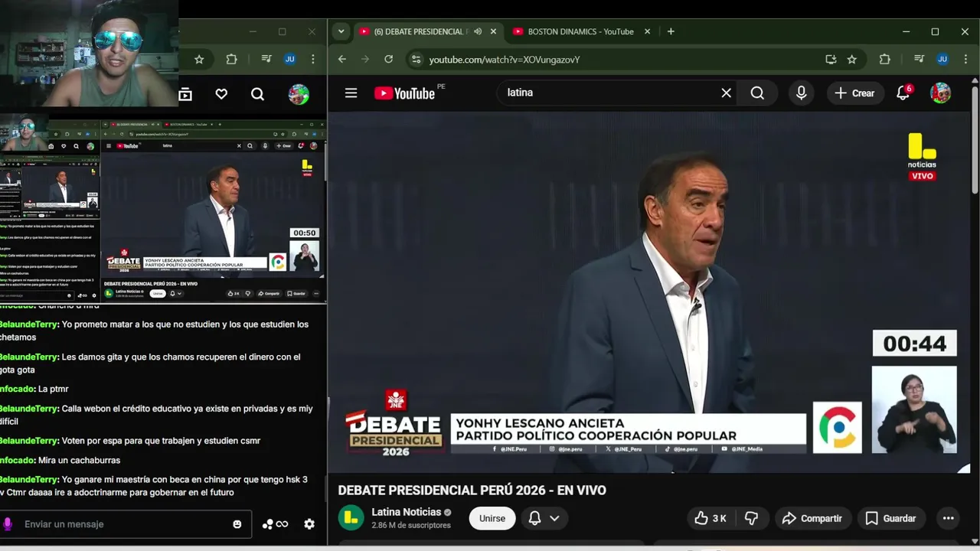Click chat message 'Yo prometo matar a los'
Screen dimensions: 980x551
[154, 331]
